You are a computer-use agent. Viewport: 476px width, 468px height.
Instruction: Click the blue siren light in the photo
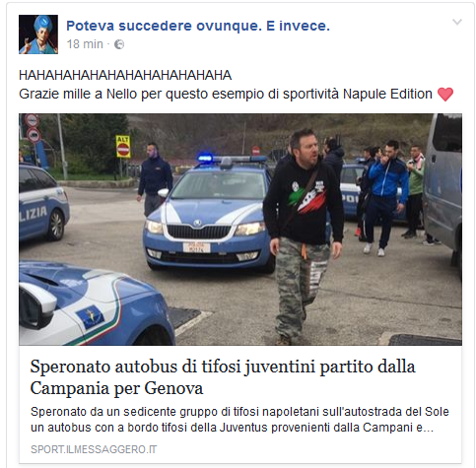click(x=205, y=159)
